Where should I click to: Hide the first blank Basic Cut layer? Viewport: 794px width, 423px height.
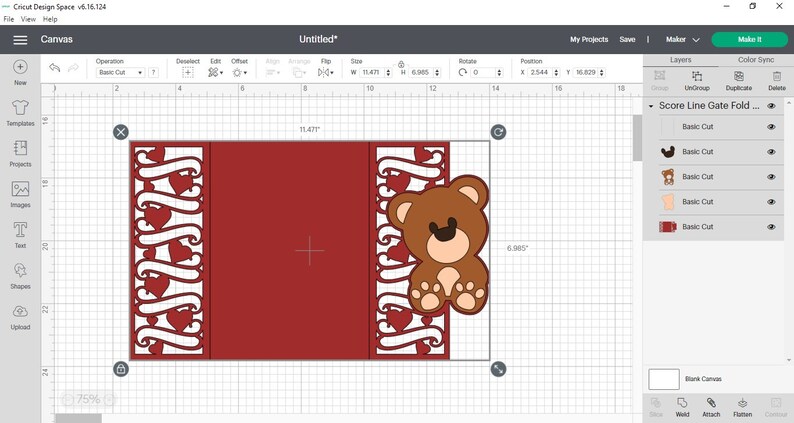771,127
